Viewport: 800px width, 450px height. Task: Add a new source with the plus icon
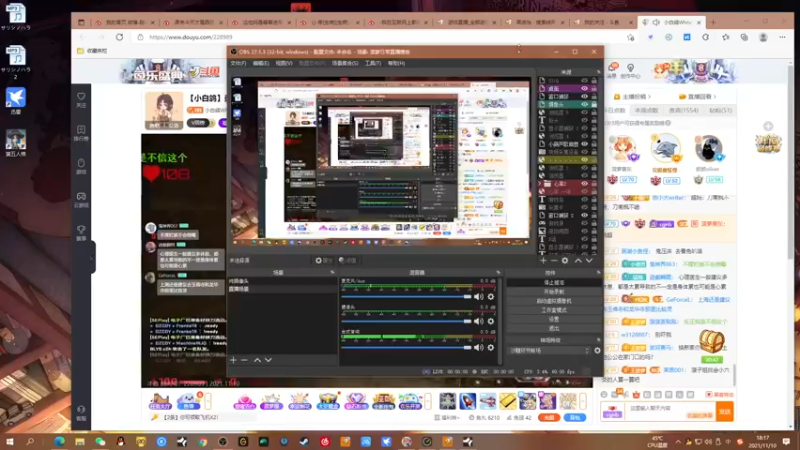pyautogui.click(x=543, y=260)
